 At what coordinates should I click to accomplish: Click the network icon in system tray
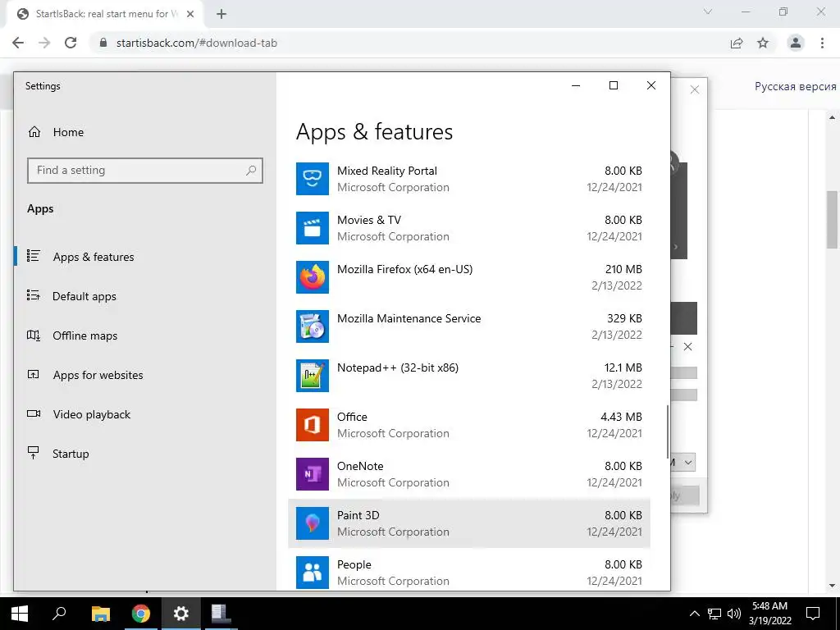(714, 614)
